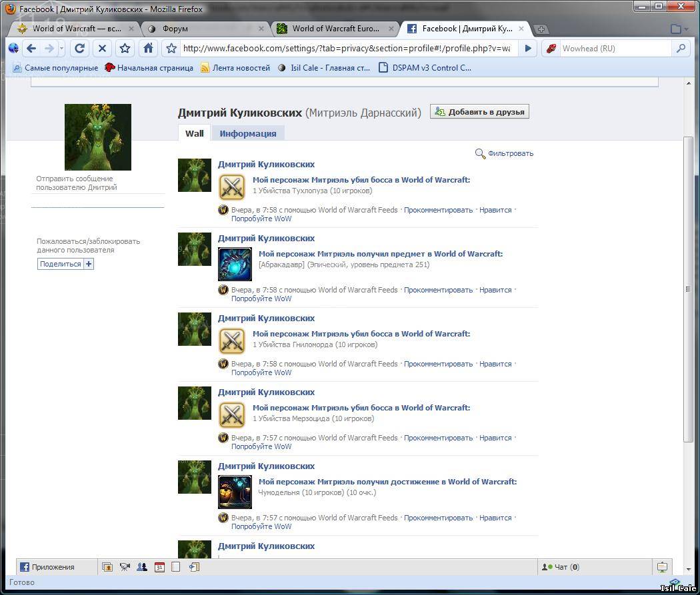This screenshot has height=595, width=700.
Task: Click the Чумодельня achievement icon
Action: pos(235,492)
